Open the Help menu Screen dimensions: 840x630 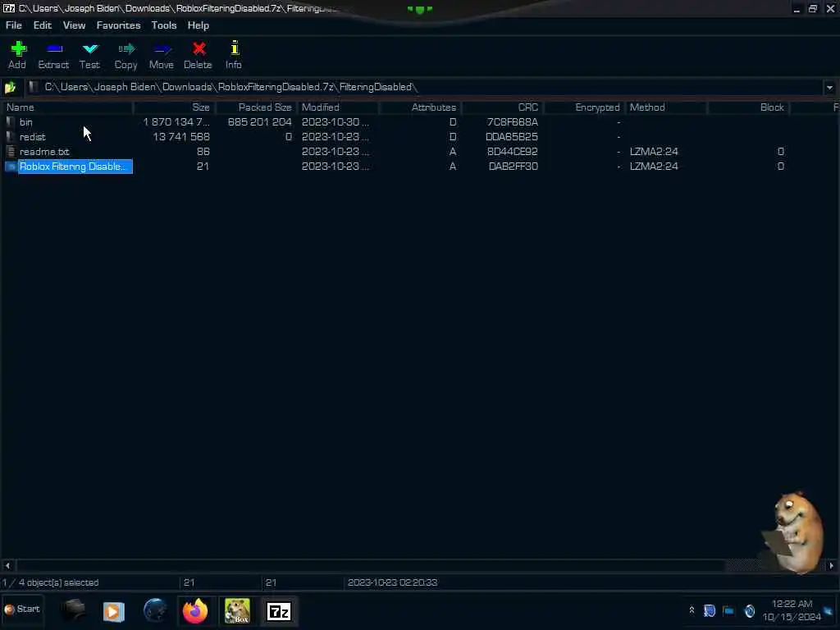[199, 25]
